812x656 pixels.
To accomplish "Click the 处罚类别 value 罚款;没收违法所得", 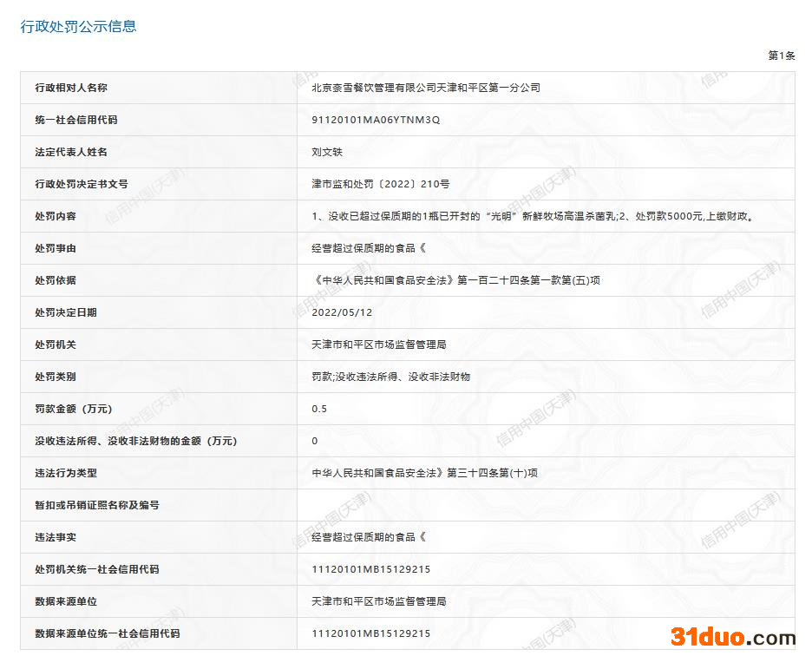I will coord(390,377).
